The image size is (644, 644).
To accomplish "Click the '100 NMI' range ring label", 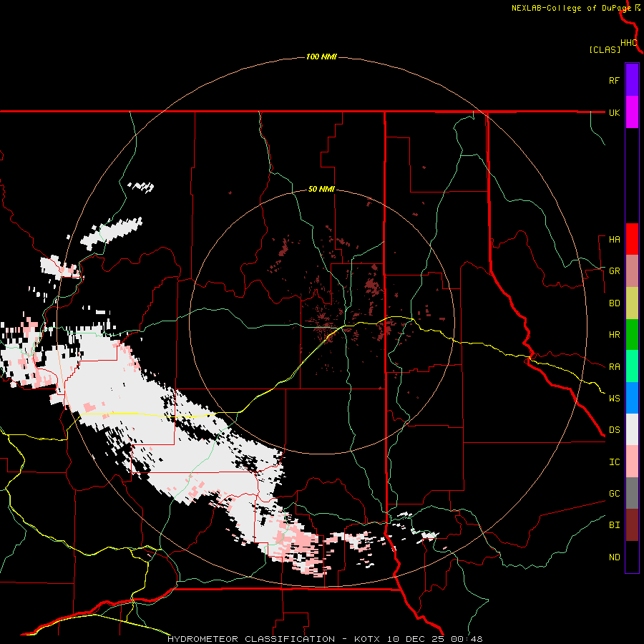I will (321, 57).
